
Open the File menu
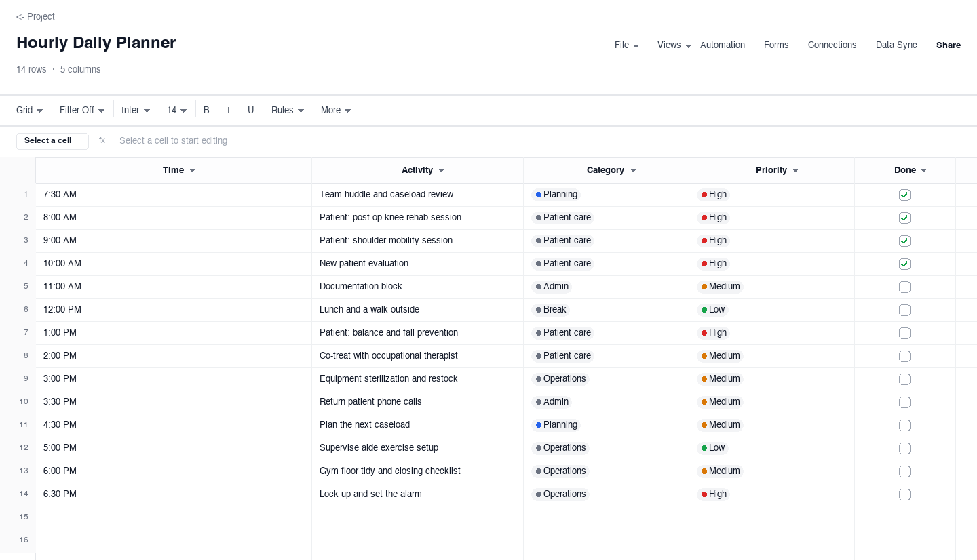627,45
